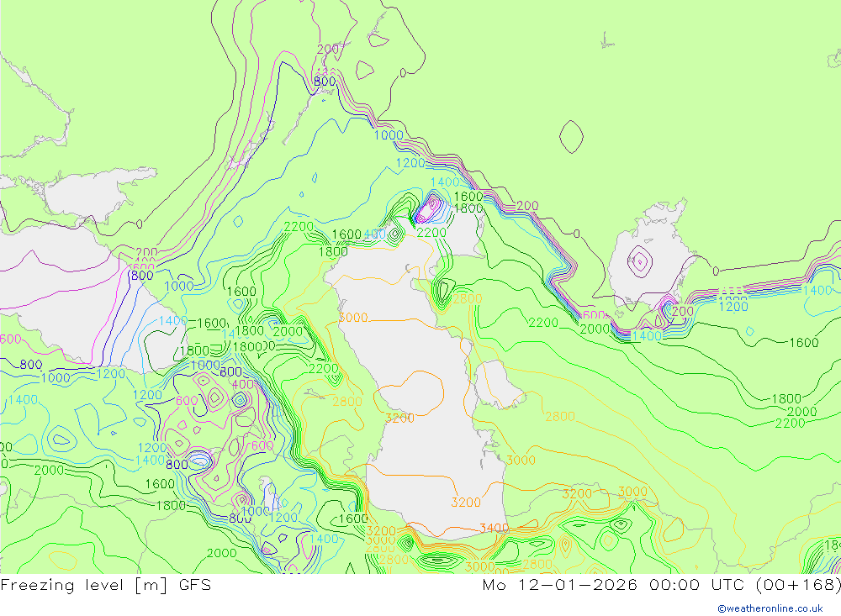841x616 pixels.
Task: Click the orange '3400' contour label
Action: (x=494, y=528)
